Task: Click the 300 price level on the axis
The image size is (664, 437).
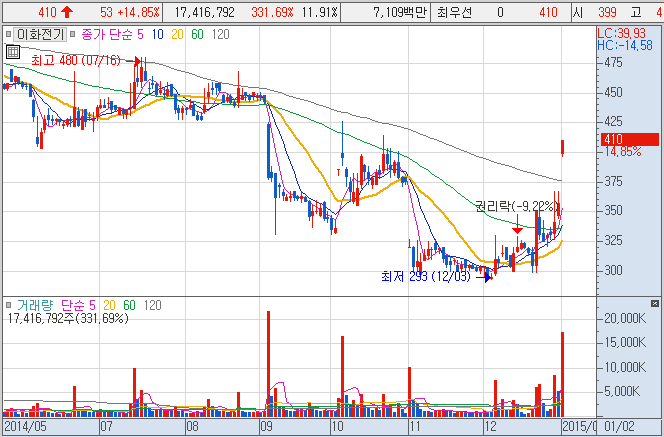Action: pos(614,270)
